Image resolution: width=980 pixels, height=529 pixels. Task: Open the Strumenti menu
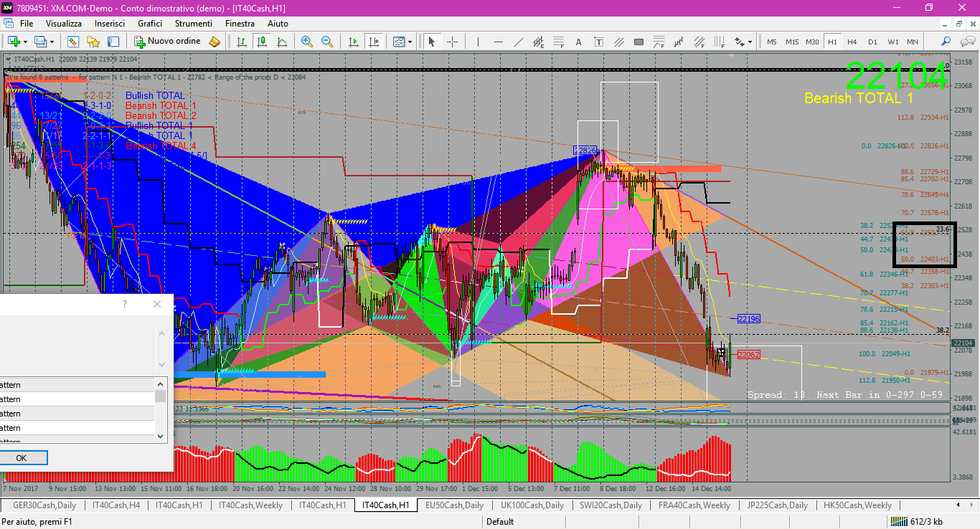(x=194, y=23)
